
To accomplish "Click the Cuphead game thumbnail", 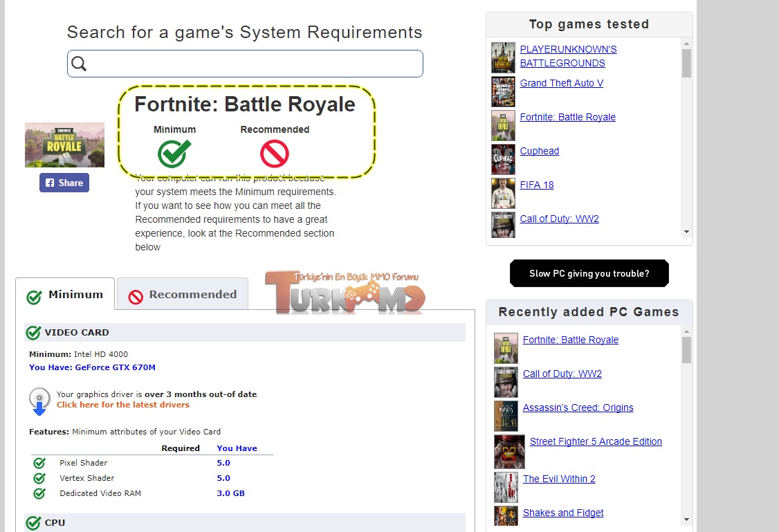I will [503, 159].
